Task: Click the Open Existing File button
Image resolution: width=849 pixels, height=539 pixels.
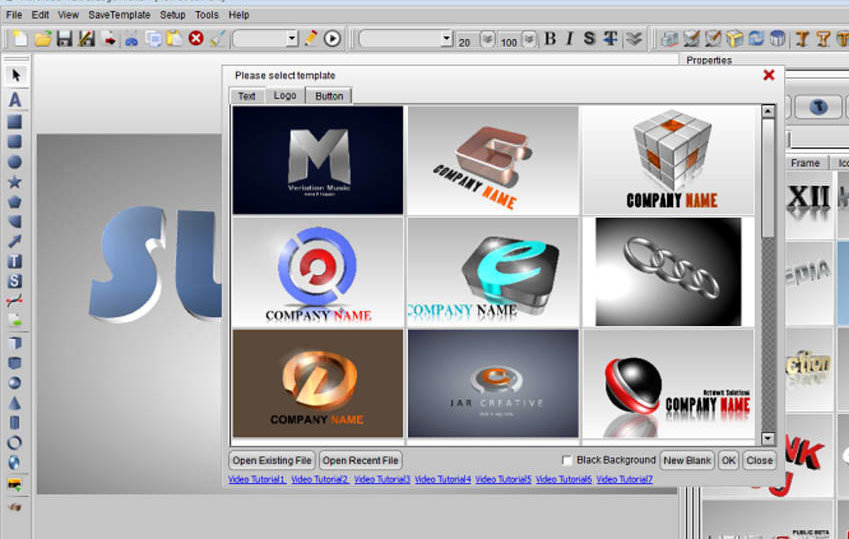Action: coord(272,460)
